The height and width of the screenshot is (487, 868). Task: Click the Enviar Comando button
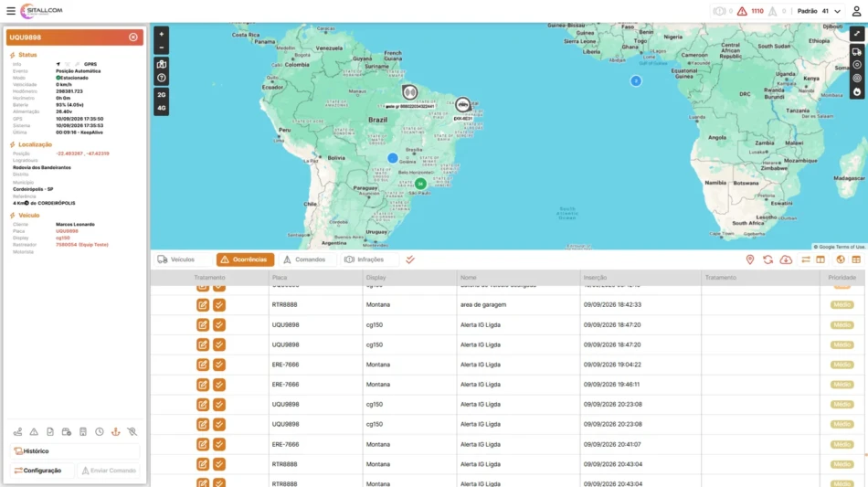tap(109, 471)
